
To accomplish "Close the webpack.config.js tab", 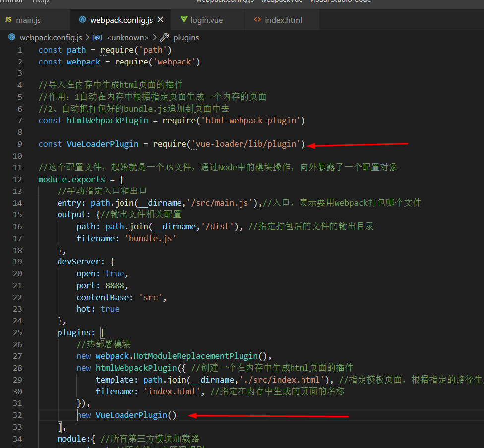I will pyautogui.click(x=160, y=20).
